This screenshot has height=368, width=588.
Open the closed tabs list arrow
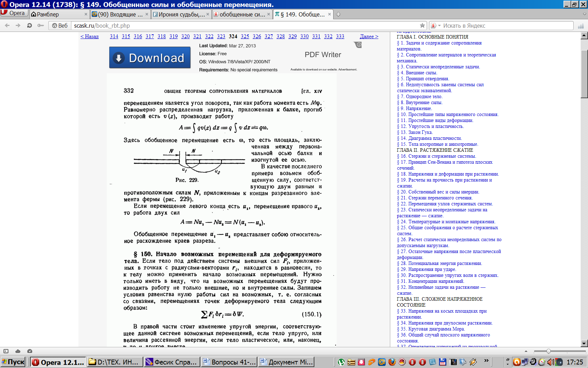(584, 14)
